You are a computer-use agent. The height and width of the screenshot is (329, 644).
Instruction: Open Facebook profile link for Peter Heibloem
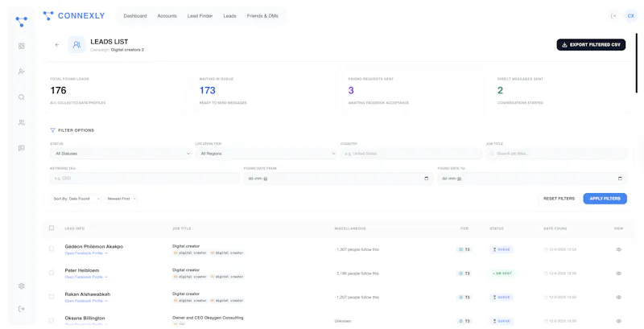pos(86,277)
